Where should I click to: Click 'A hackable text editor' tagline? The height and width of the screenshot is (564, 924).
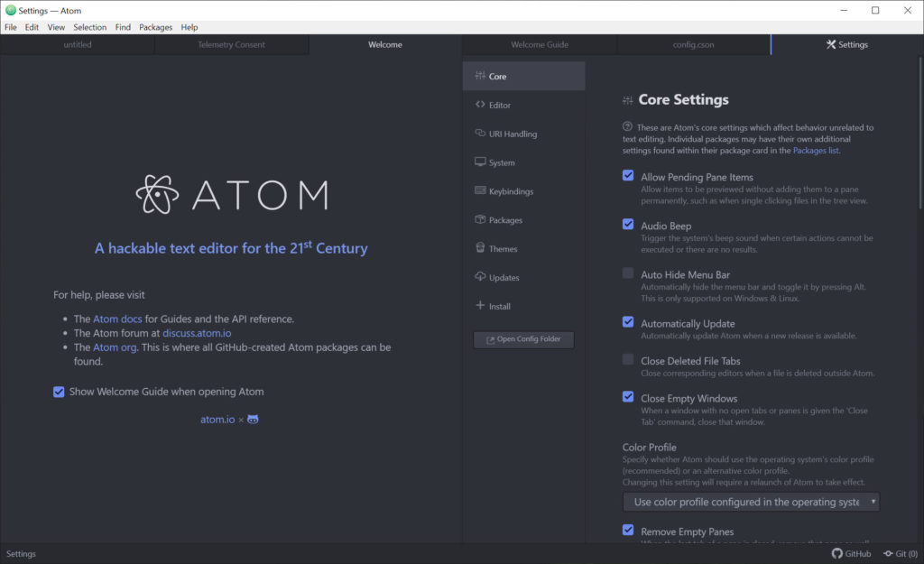point(231,247)
